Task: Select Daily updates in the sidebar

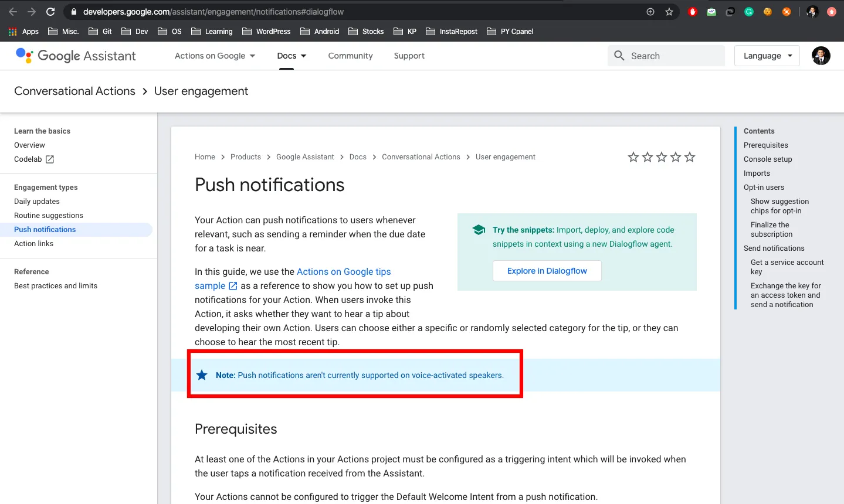Action: 37,202
